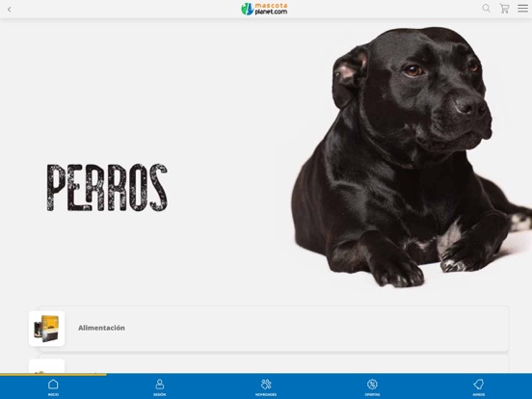Open the Sesión account tab
The height and width of the screenshot is (399, 532).
[x=159, y=387]
